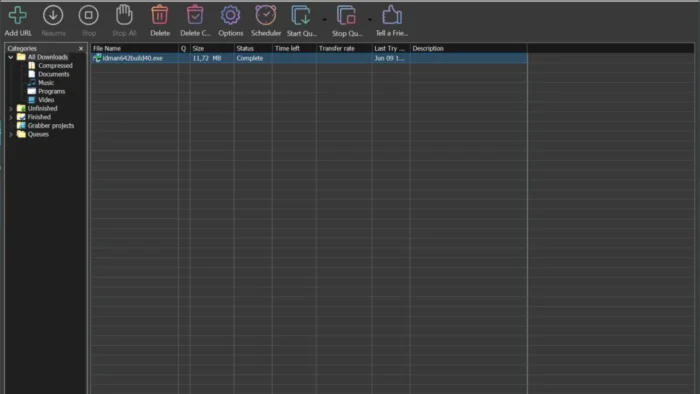Open the Scheduler clock icon
The height and width of the screenshot is (394, 700).
coord(266,15)
